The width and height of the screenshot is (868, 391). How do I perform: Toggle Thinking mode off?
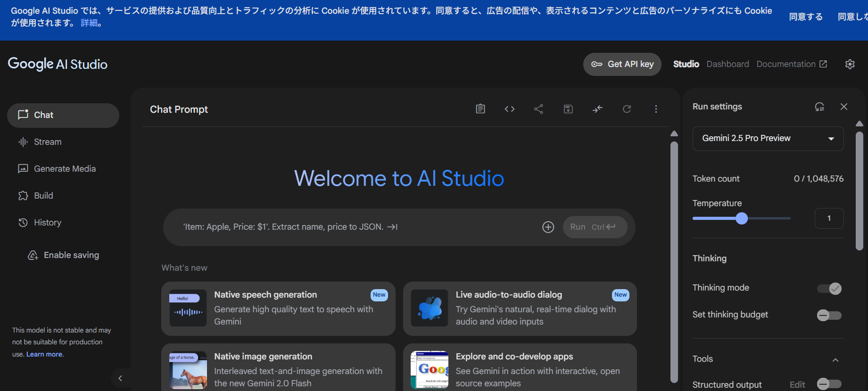click(829, 289)
